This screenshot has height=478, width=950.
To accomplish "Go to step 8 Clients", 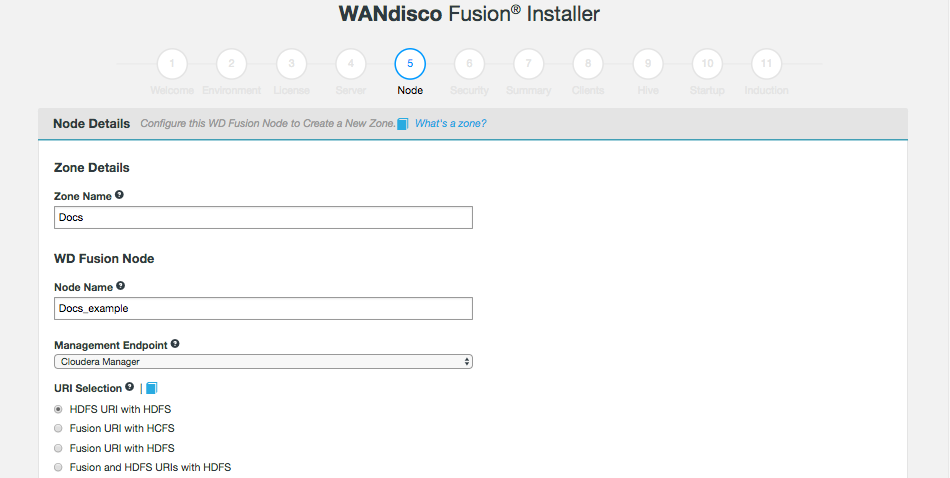I will coord(588,64).
